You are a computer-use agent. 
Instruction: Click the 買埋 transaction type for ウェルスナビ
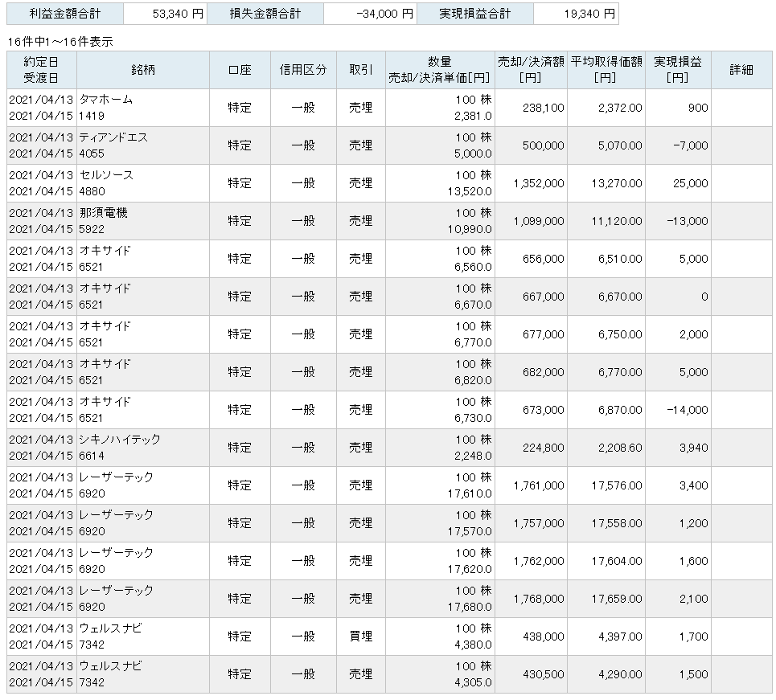[x=361, y=637]
